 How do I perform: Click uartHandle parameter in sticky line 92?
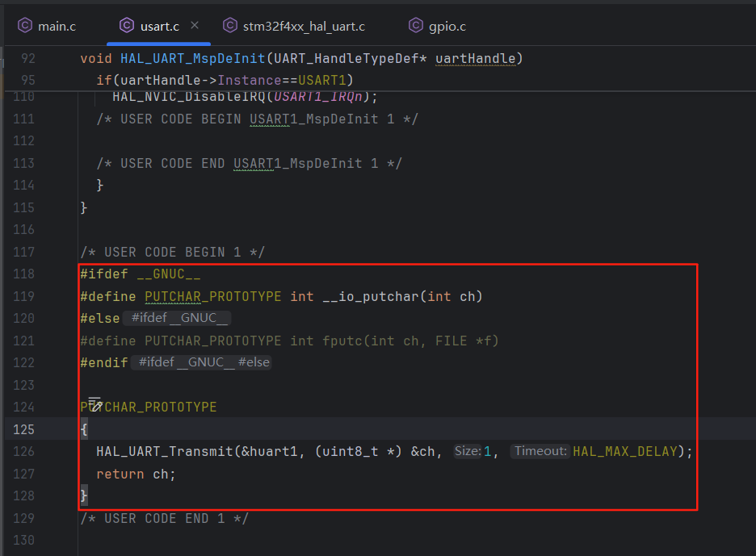point(476,59)
